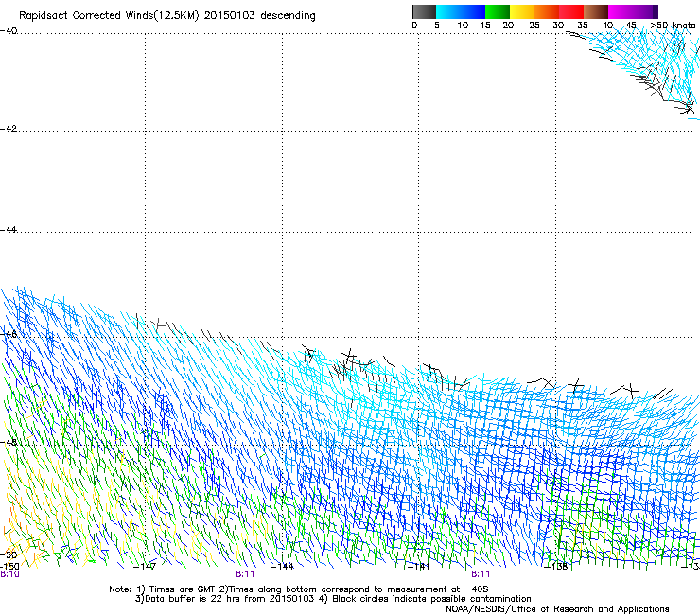The width and height of the screenshot is (700, 615).
Task: Click the -42 latitude axis label
Action: [x=9, y=129]
